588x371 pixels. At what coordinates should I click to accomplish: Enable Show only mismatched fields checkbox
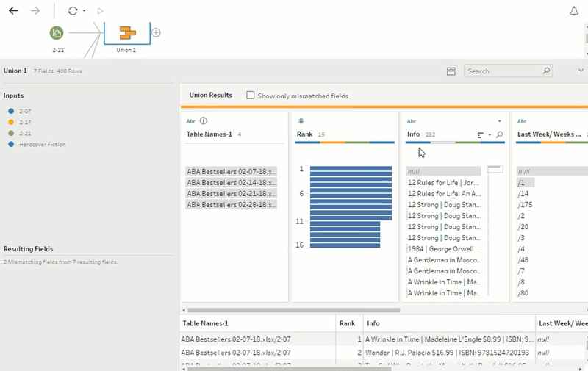(251, 96)
